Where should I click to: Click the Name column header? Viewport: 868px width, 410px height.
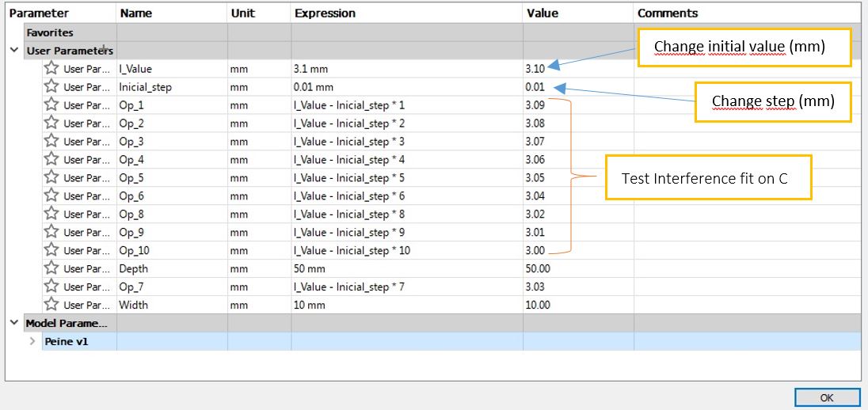pyautogui.click(x=136, y=13)
